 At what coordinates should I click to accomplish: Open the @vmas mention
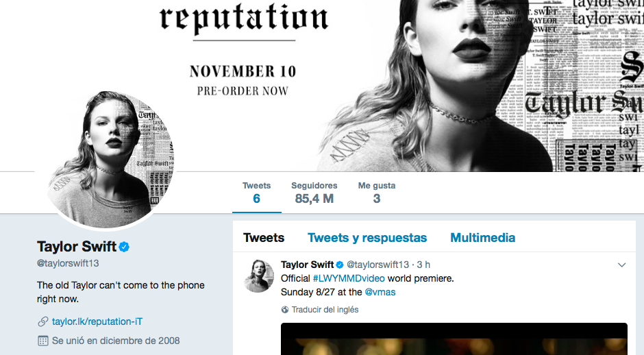pos(380,292)
